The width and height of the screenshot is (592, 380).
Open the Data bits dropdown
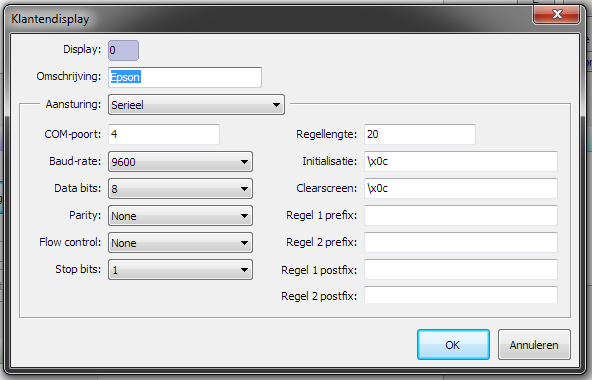pos(180,188)
